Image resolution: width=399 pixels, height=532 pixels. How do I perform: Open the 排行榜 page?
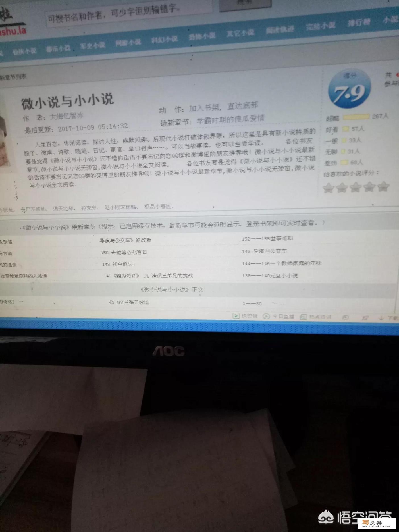pos(359,22)
